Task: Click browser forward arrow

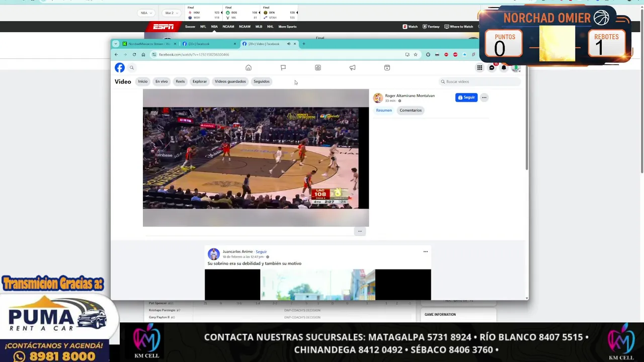Action: [125, 54]
